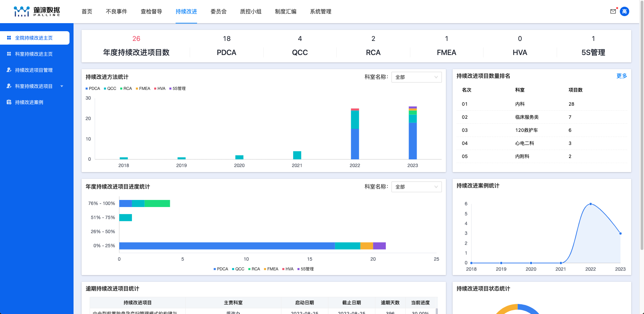This screenshot has height=314, width=644.
Task: Click the 2022 stacked bar
Action: (x=355, y=134)
